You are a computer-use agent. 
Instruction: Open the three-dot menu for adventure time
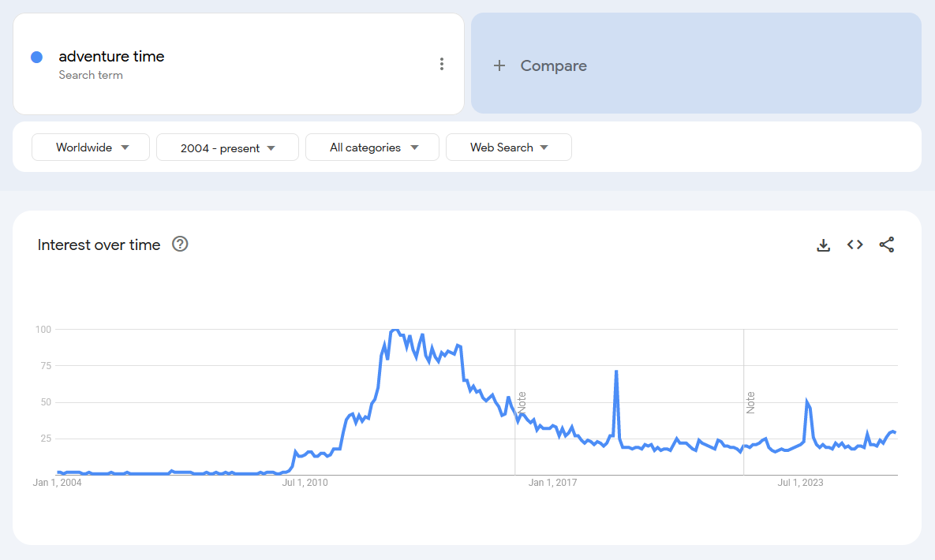pos(441,64)
